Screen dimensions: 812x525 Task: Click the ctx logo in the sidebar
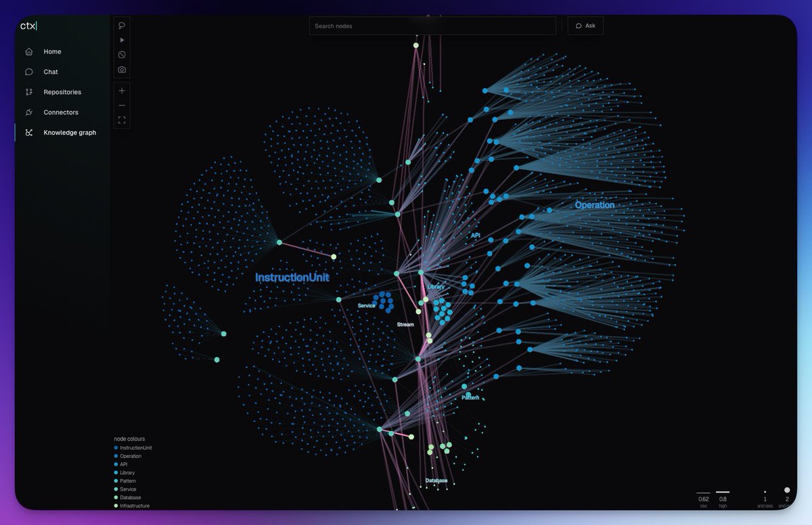coord(28,26)
